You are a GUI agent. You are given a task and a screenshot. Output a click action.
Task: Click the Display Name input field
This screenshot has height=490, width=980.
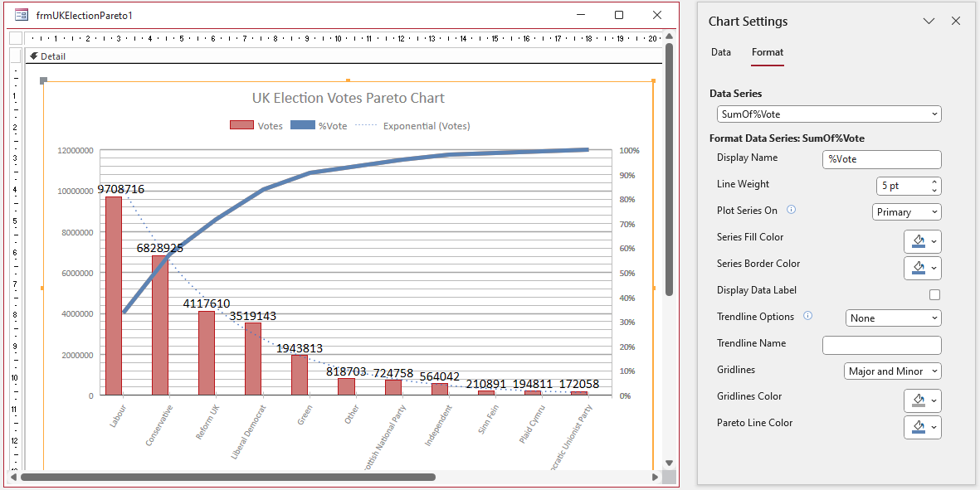click(882, 159)
